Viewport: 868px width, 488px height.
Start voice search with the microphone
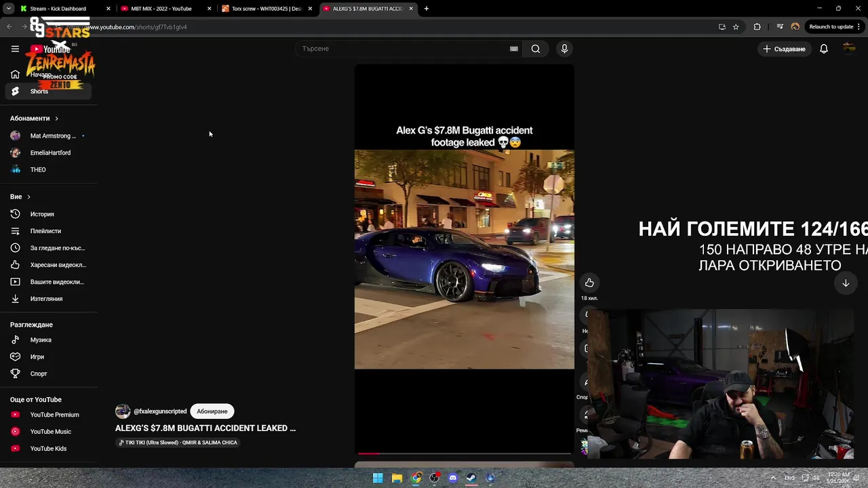pos(564,49)
